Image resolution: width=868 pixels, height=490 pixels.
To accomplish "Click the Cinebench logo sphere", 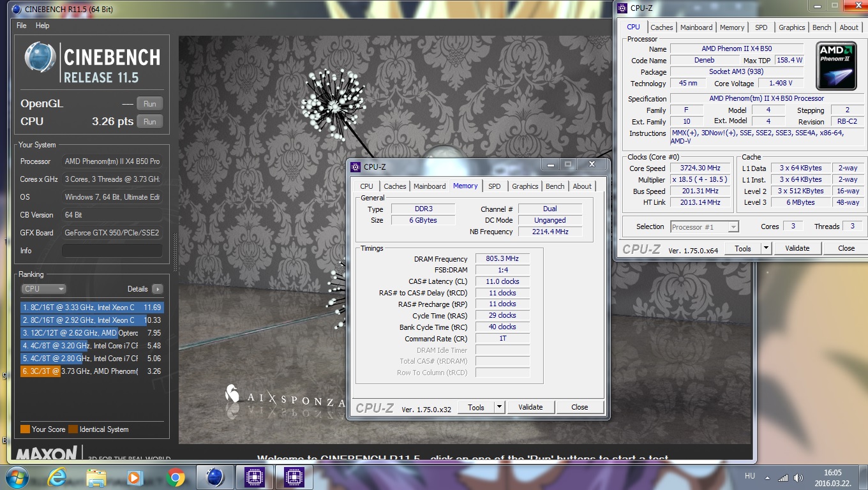I will pyautogui.click(x=40, y=58).
